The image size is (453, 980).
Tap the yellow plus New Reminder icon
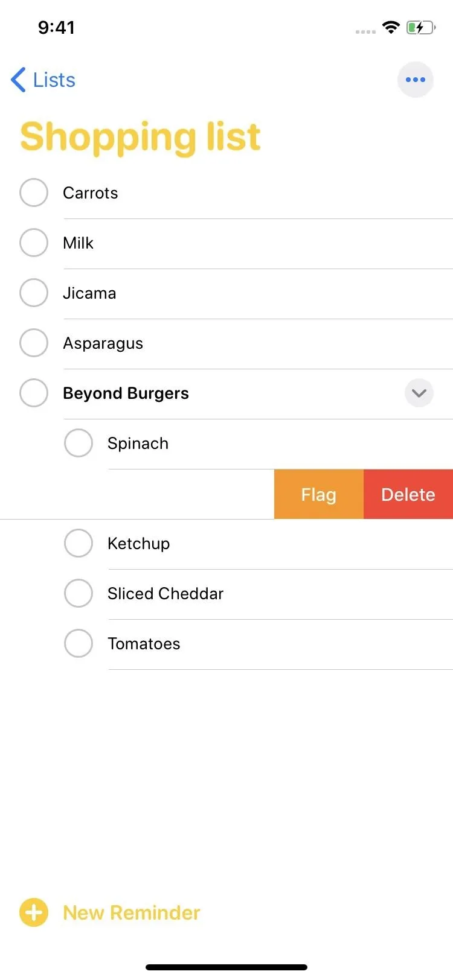(34, 912)
